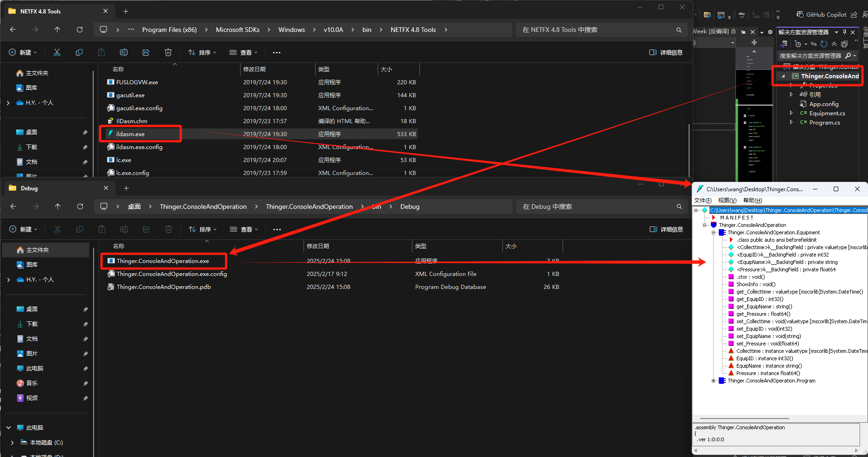Open 查看 dropdown in Debug window
Image resolution: width=868 pixels, height=457 pixels.
click(x=244, y=229)
